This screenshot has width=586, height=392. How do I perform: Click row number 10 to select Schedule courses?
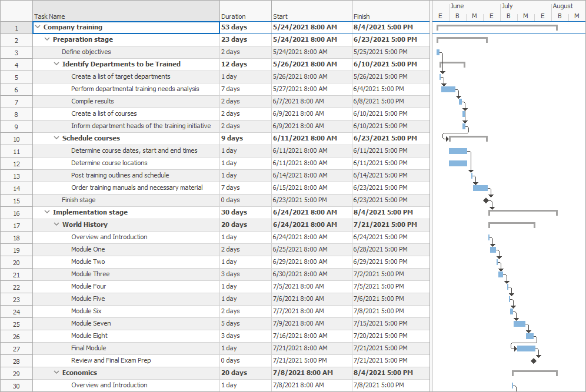pyautogui.click(x=16, y=138)
